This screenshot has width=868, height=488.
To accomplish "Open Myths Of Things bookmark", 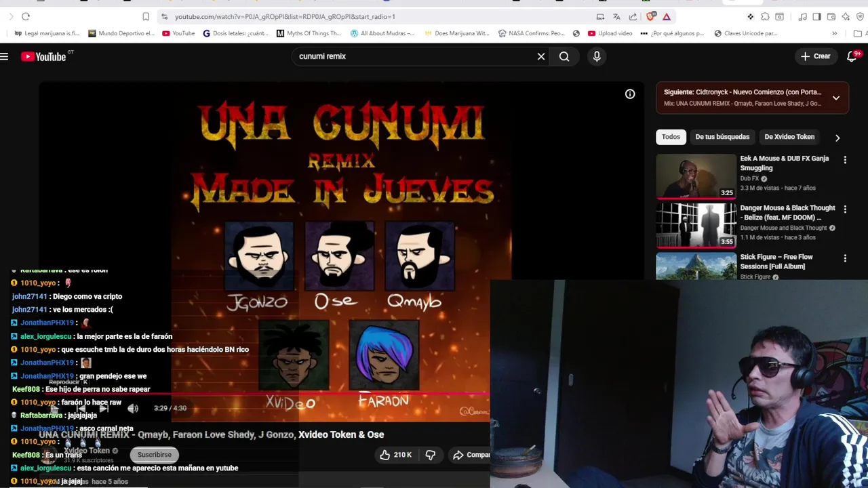I will click(309, 33).
